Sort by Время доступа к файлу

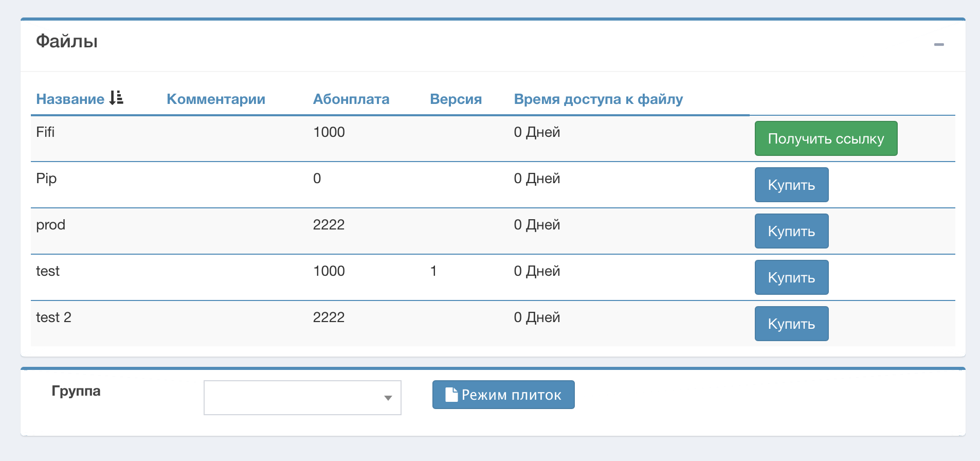pyautogui.click(x=598, y=99)
